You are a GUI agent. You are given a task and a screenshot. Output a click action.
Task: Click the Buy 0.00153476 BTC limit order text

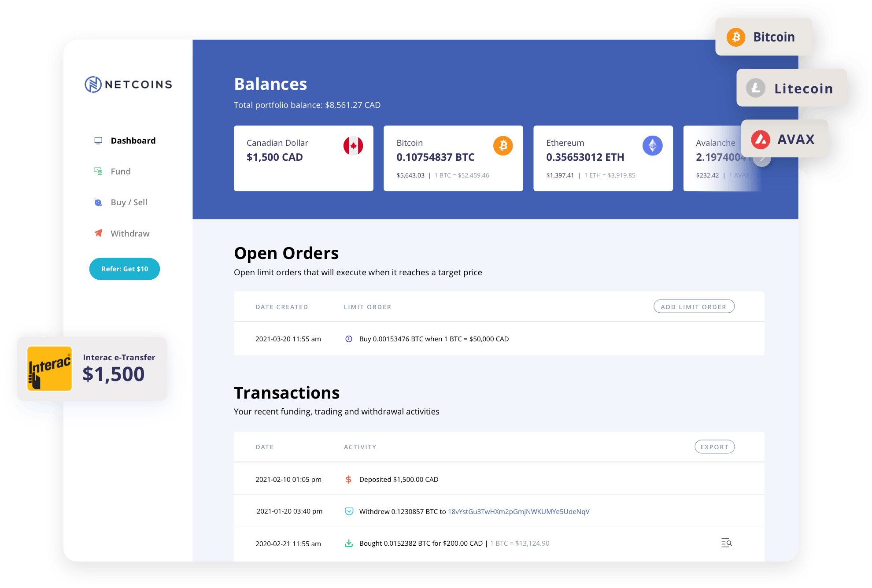click(x=434, y=339)
